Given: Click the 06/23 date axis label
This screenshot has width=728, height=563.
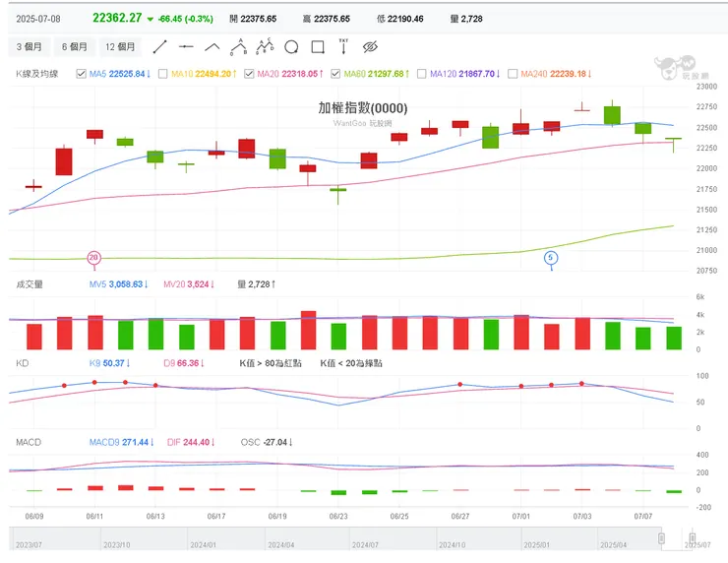Looking at the screenshot, I should pyautogui.click(x=338, y=516).
